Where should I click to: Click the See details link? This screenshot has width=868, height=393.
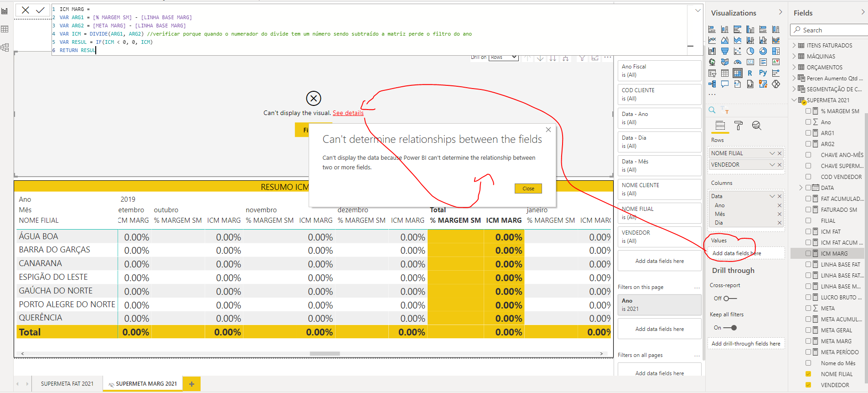tap(348, 113)
